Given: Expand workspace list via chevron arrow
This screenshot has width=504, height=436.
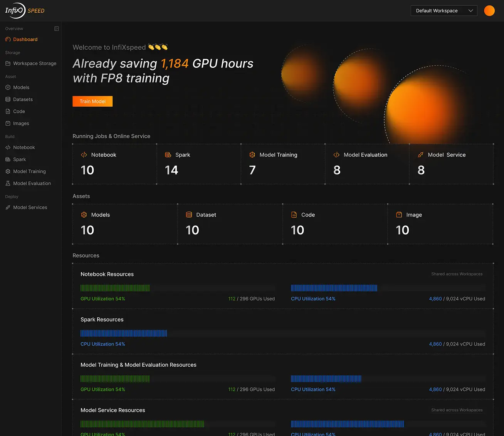Looking at the screenshot, I should (x=470, y=11).
